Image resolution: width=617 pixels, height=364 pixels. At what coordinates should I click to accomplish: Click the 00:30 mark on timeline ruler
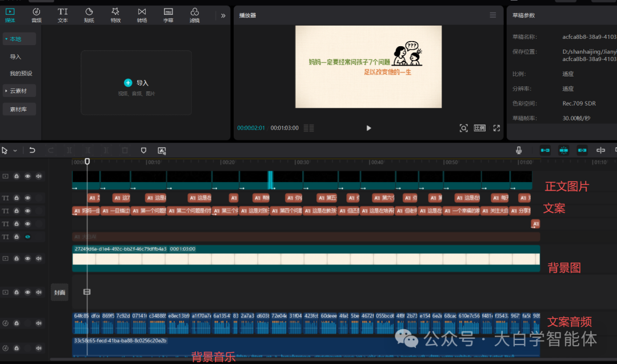pos(303,162)
